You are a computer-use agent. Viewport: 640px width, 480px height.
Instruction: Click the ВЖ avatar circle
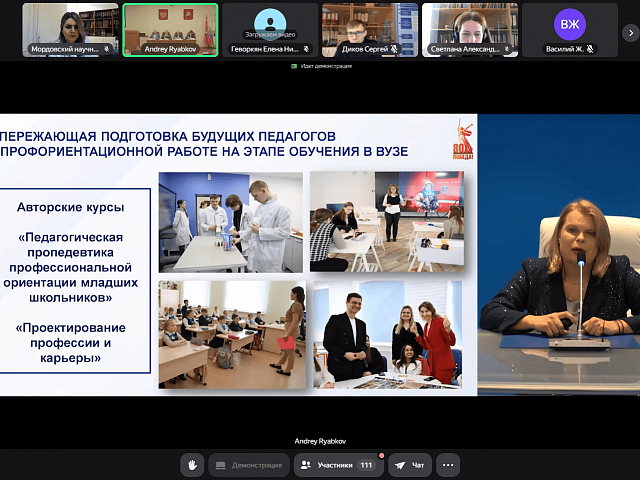(569, 23)
